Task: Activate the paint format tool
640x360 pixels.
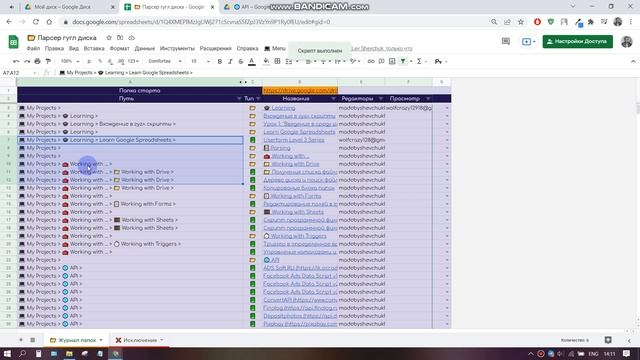Action: coord(48,61)
